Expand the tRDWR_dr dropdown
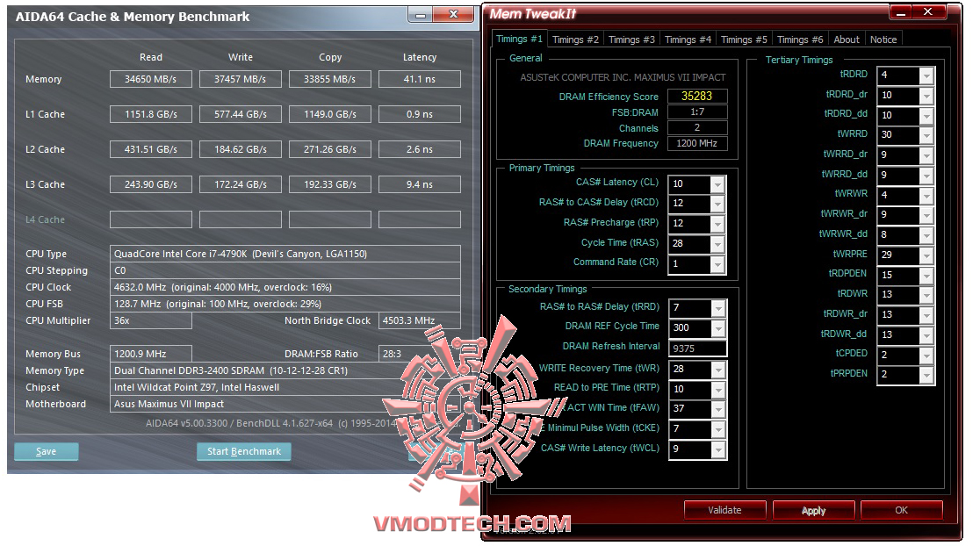Screen dimensions: 980x546 coord(926,315)
